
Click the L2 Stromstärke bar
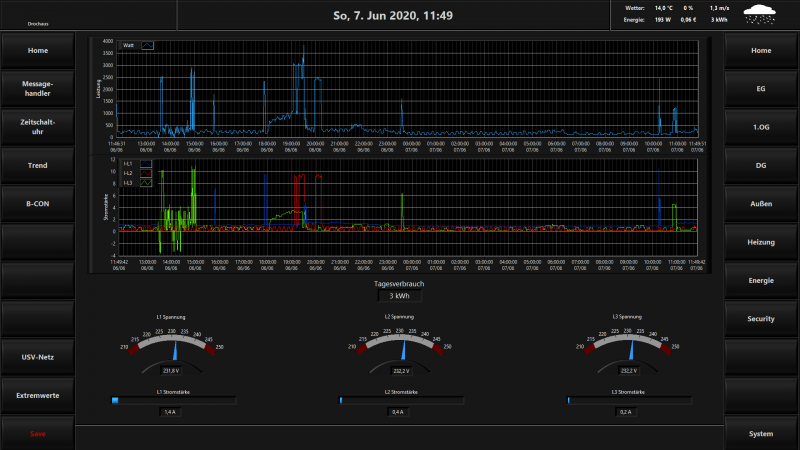point(402,401)
